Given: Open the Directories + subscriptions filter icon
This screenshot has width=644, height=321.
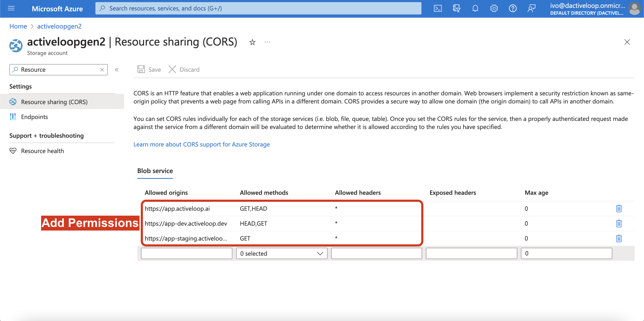Looking at the screenshot, I should (456, 9).
